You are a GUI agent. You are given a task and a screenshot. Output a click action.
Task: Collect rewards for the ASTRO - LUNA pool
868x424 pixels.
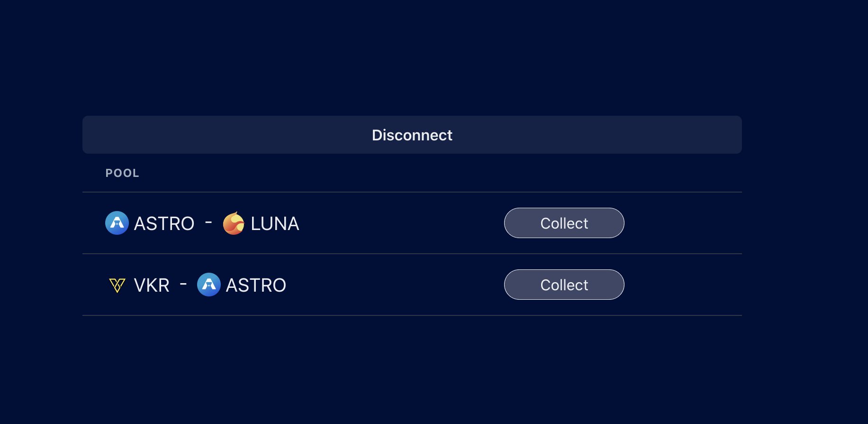pyautogui.click(x=564, y=223)
